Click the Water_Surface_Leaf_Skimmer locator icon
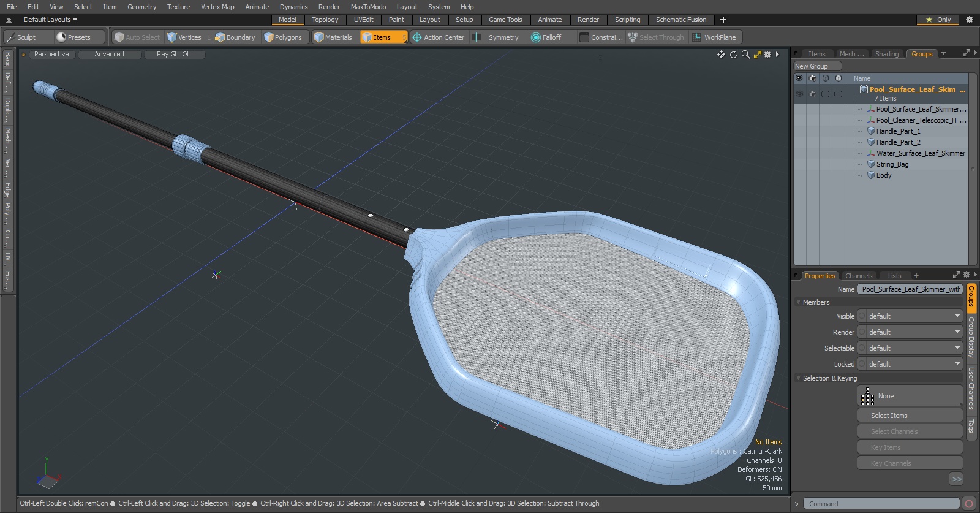Screen dimensions: 980x513 871,153
